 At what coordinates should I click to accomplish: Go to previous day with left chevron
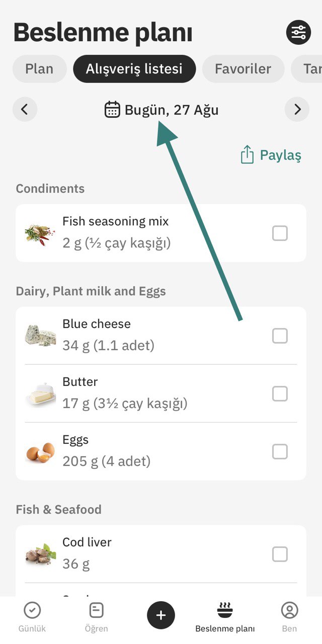coord(25,109)
